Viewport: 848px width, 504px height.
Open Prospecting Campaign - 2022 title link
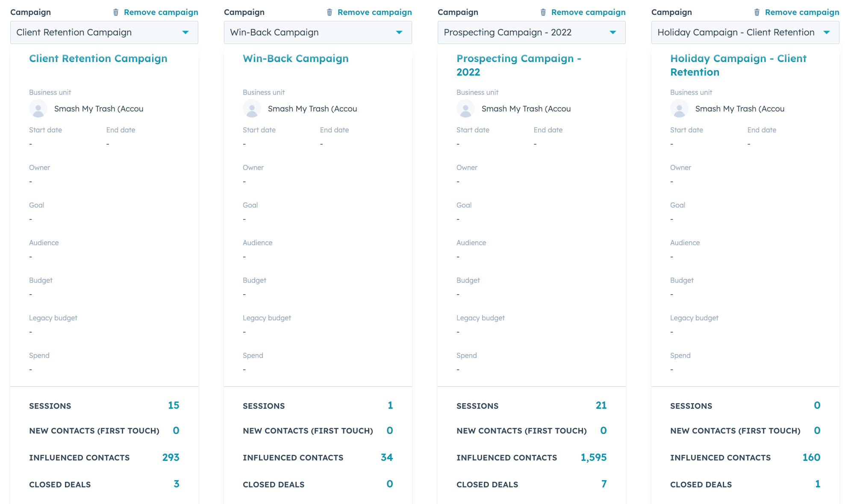point(519,65)
